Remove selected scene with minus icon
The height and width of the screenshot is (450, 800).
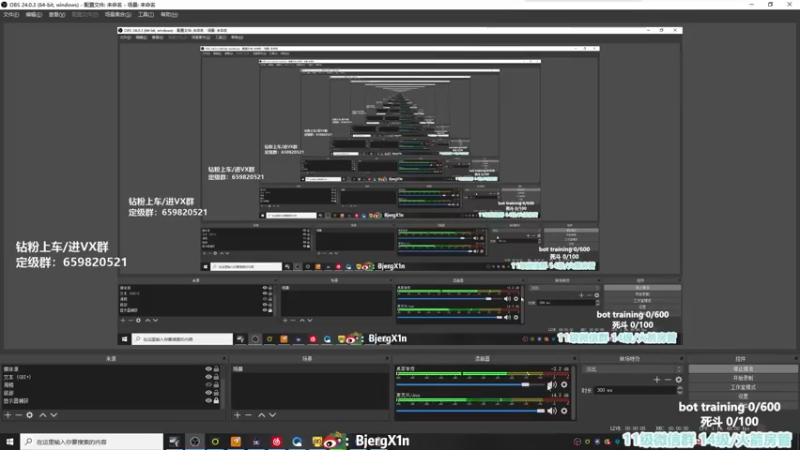[248, 415]
